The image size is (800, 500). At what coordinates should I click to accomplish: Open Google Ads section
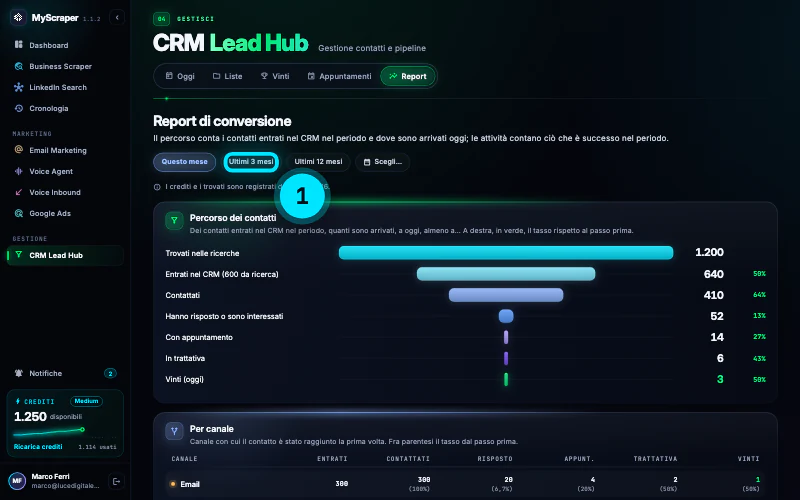[x=65, y=213]
